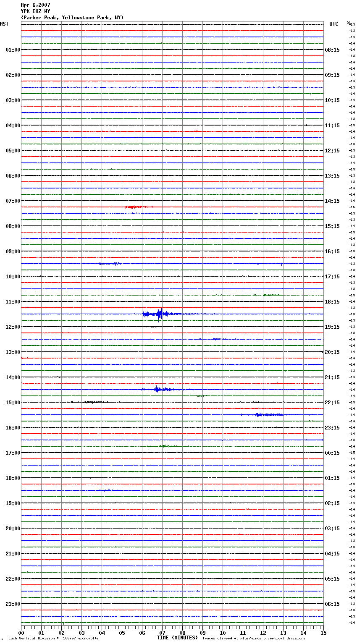Click the "20:00" MST hour label

coord(13,529)
